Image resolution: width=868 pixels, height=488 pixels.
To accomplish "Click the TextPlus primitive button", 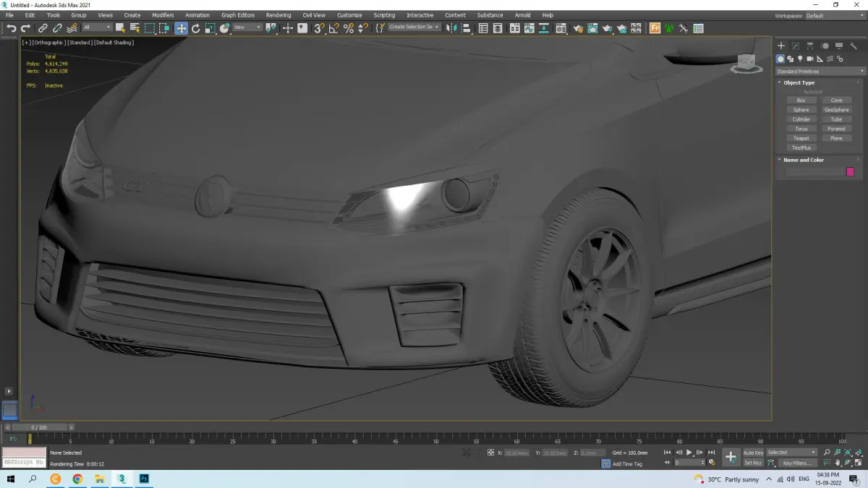I will [x=801, y=147].
